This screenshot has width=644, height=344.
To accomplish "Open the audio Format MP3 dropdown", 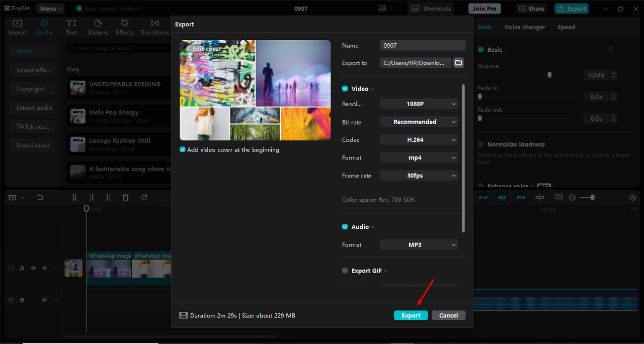I will [419, 245].
